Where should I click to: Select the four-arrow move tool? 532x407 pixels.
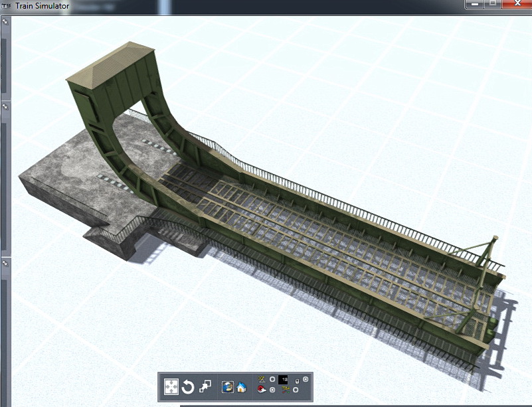click(x=171, y=386)
